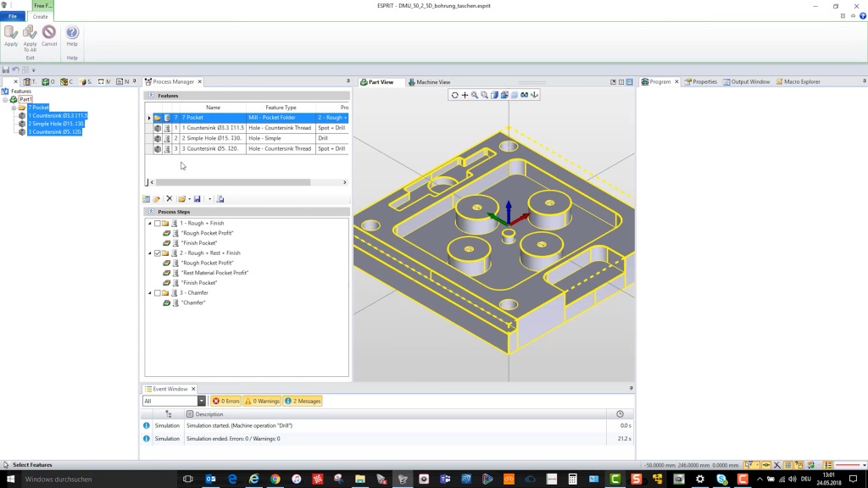The width and height of the screenshot is (868, 488).
Task: Click the delete X icon in Process Manager toolbar
Action: (x=169, y=199)
